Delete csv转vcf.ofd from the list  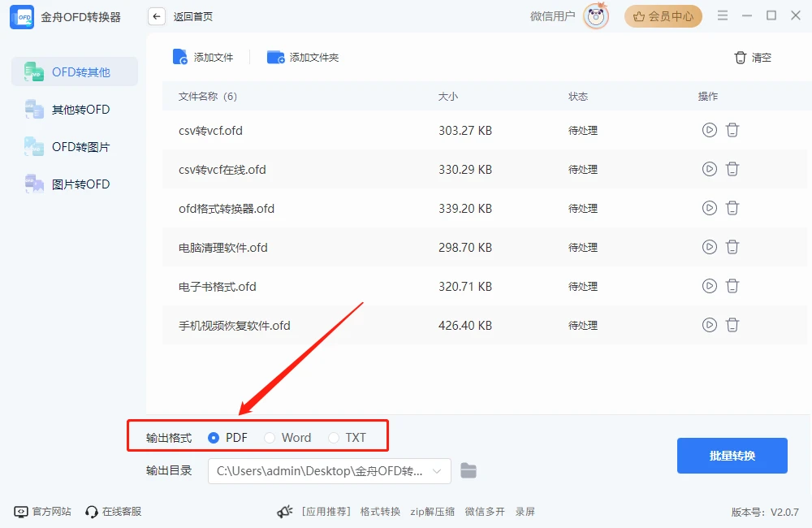tap(732, 129)
